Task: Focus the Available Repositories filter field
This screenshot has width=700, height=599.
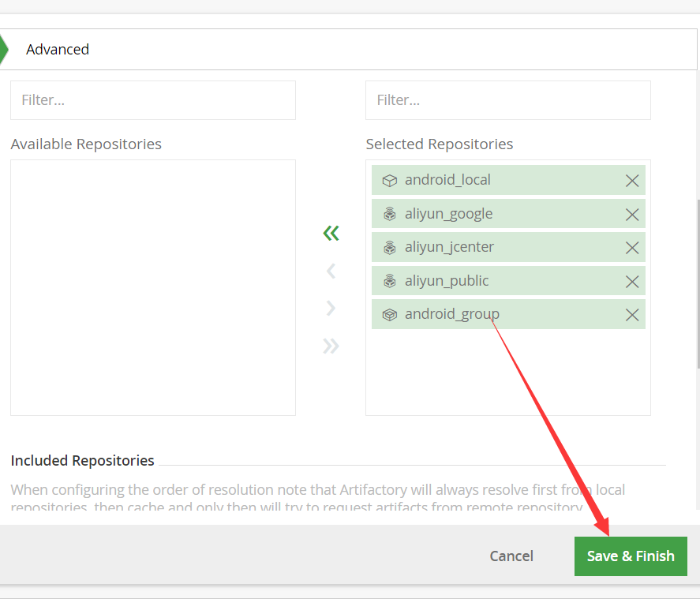Action: (153, 100)
